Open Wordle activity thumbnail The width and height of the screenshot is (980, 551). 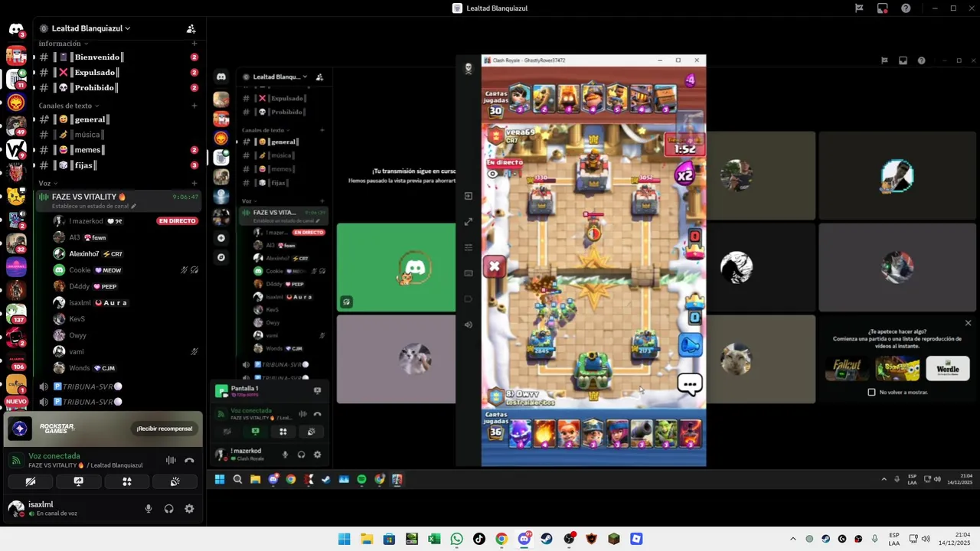947,369
